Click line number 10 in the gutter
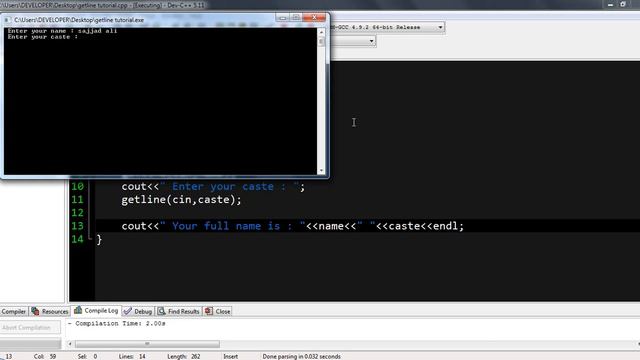The height and width of the screenshot is (360, 640). point(78,187)
